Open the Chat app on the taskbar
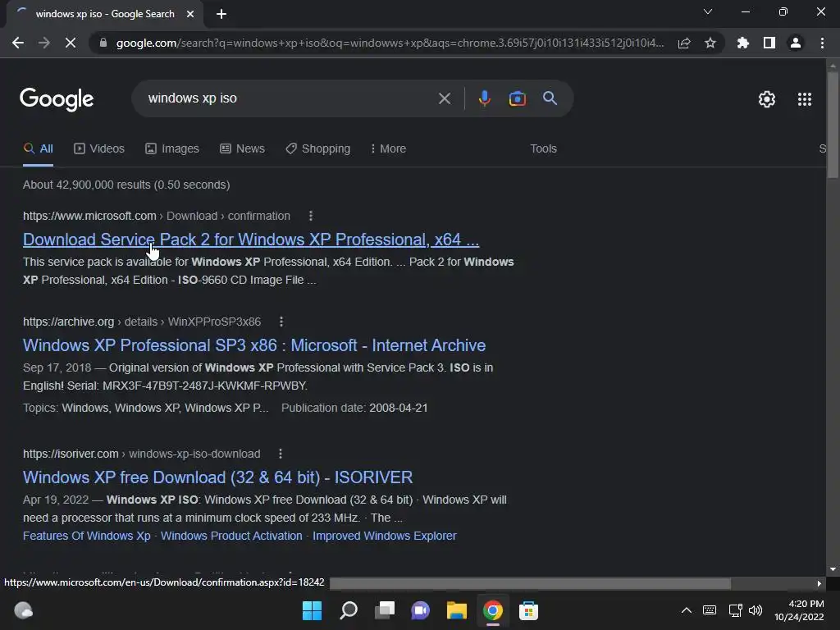This screenshot has width=840, height=630. click(421, 610)
